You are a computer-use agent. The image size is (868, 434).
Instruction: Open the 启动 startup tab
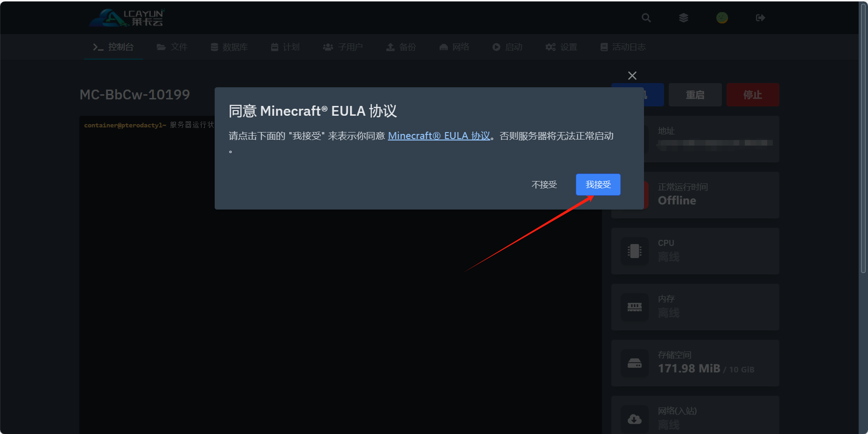coord(507,47)
